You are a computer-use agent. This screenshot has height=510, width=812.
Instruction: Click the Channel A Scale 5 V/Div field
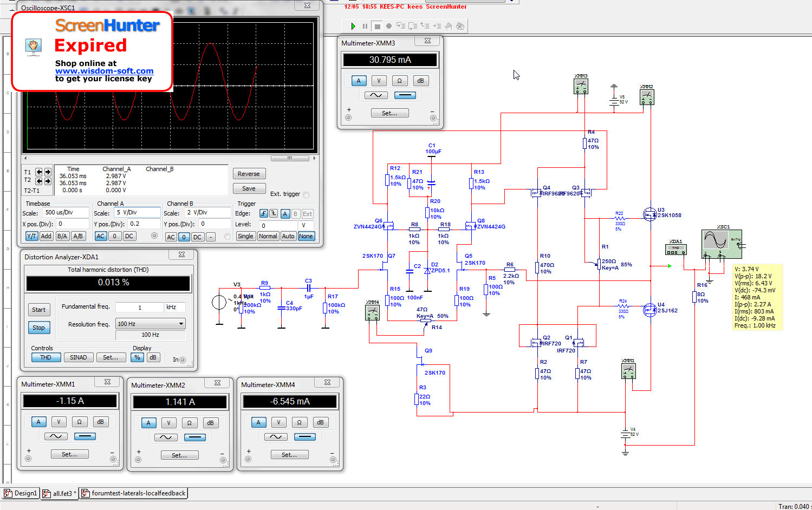coord(137,212)
